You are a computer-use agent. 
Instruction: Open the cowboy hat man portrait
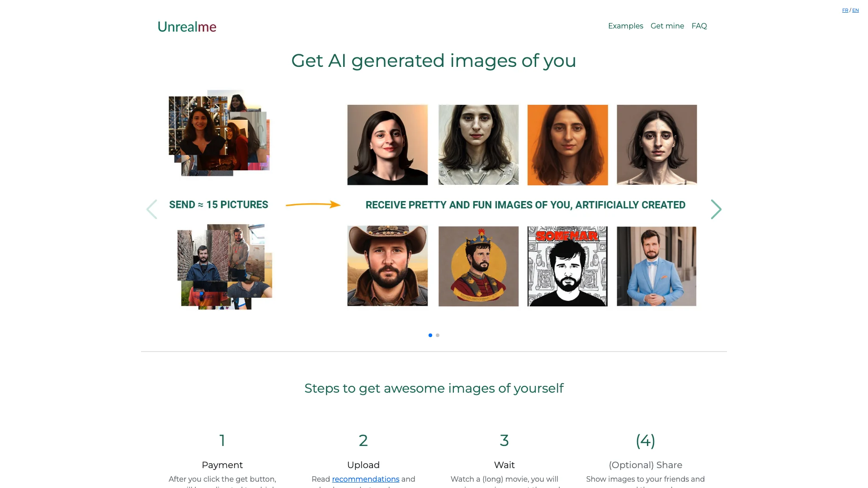[x=387, y=266]
